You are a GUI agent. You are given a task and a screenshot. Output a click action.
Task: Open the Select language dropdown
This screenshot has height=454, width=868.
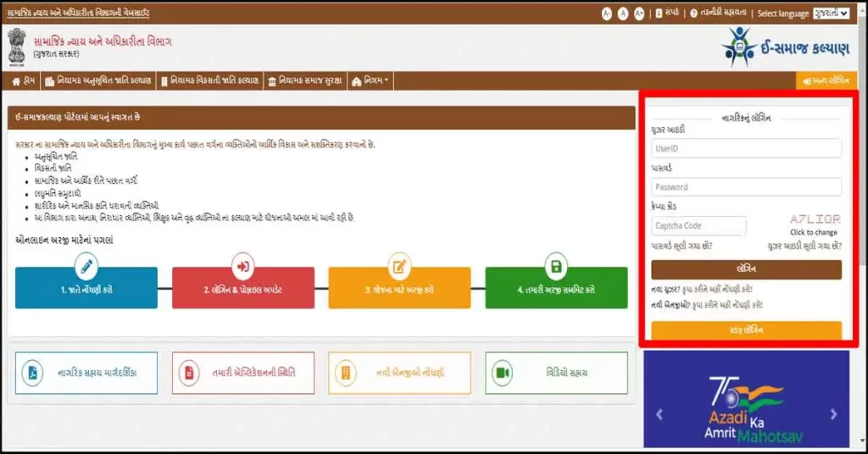point(831,14)
